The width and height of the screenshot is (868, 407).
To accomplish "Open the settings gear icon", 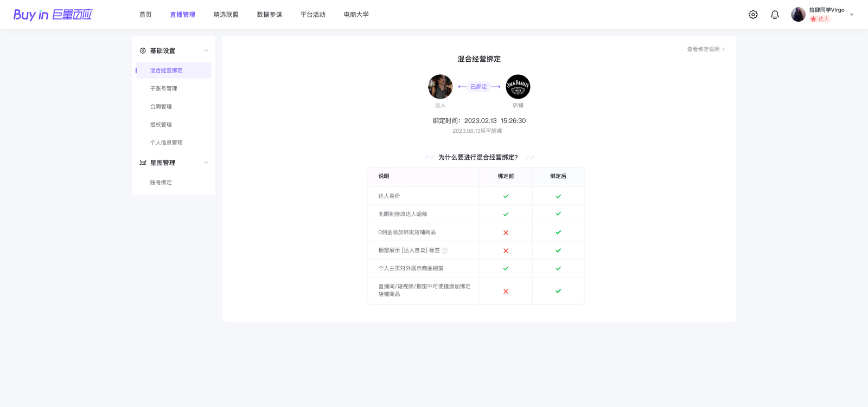I will [753, 15].
